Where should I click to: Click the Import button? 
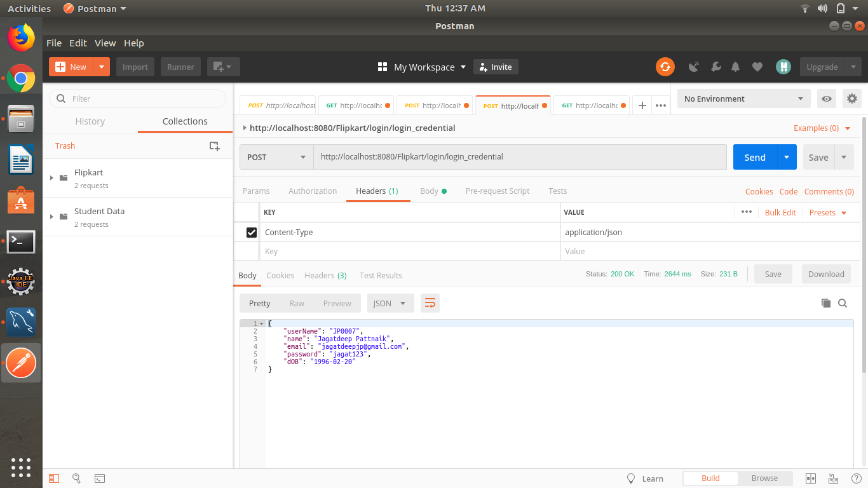(135, 67)
